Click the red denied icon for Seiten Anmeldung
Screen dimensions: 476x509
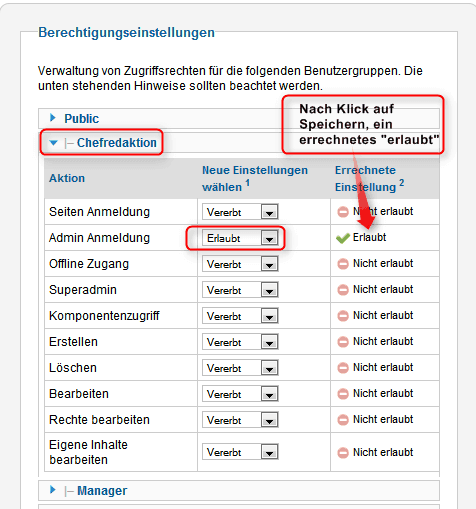tap(343, 212)
